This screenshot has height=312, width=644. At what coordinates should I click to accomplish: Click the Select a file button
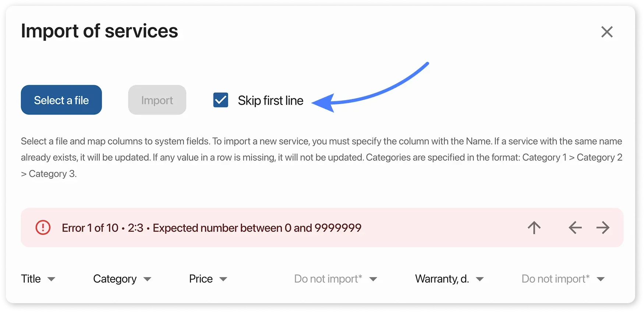click(61, 100)
